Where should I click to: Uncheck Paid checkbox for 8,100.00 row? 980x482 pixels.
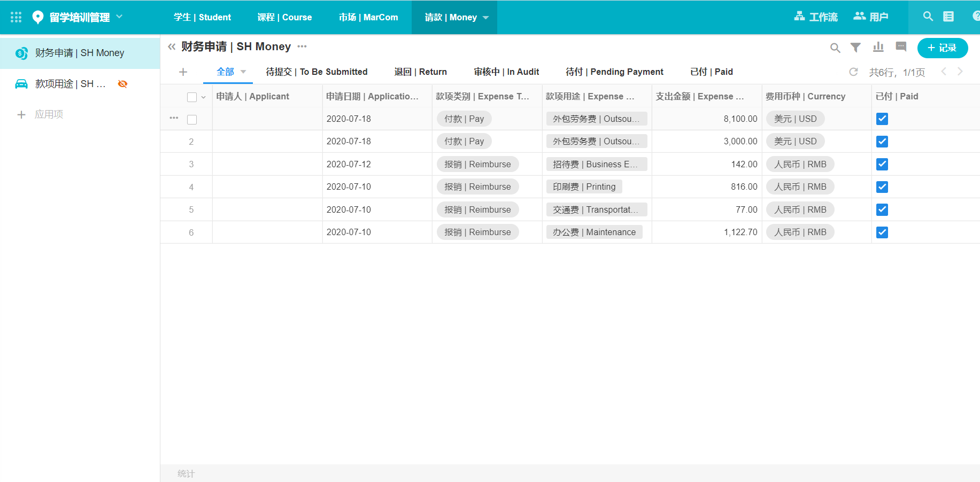coord(882,119)
